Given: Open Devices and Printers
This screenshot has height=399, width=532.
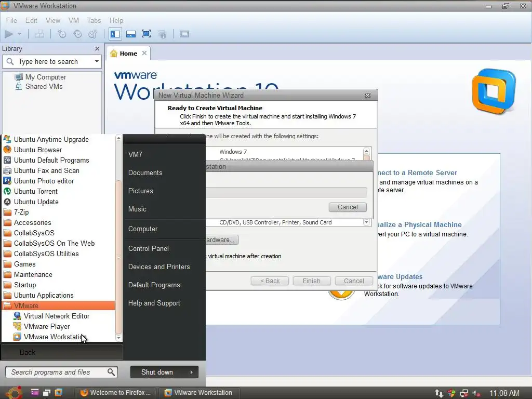Looking at the screenshot, I should (x=159, y=267).
